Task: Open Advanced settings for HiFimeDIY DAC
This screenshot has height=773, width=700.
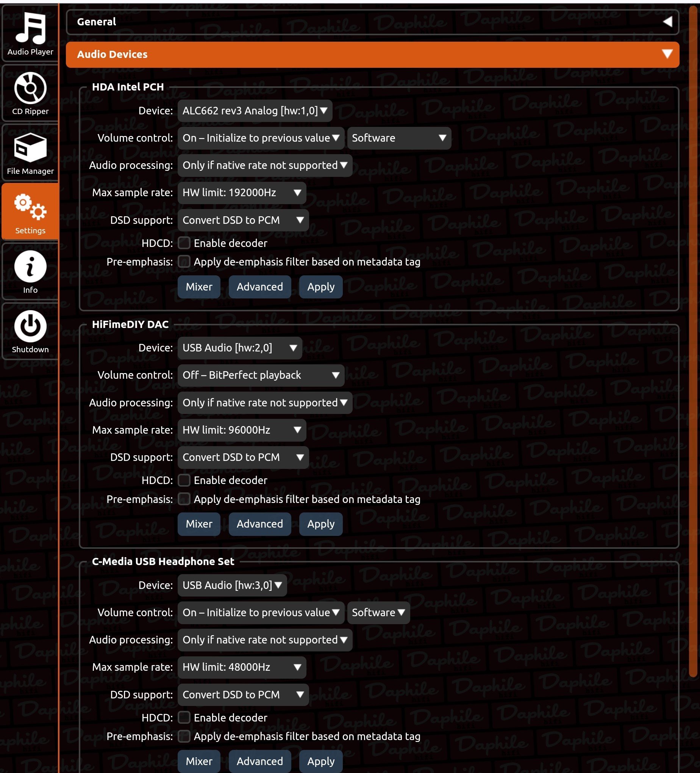Action: click(x=260, y=524)
